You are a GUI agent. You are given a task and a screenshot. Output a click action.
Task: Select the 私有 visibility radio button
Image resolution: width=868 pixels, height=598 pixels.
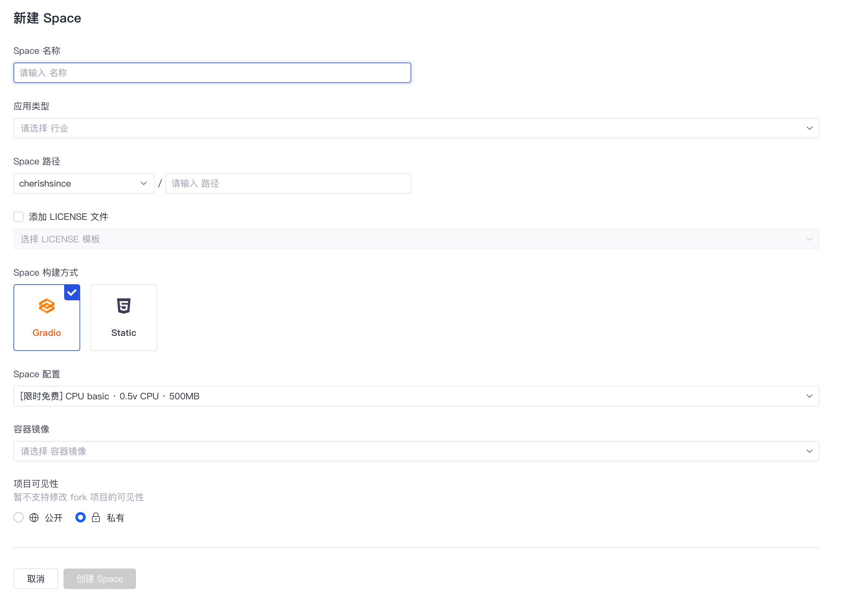(80, 518)
